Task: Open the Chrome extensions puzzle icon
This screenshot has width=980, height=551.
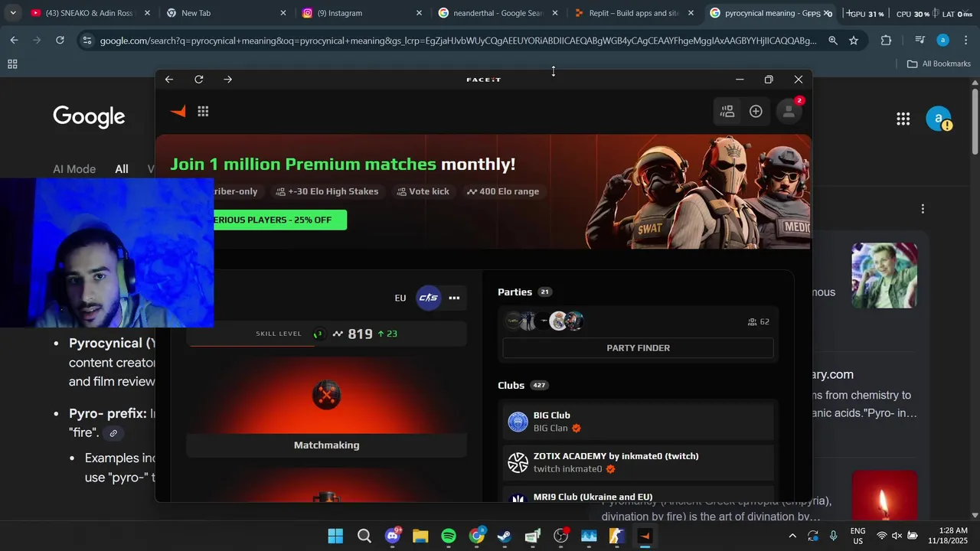Action: coord(887,41)
